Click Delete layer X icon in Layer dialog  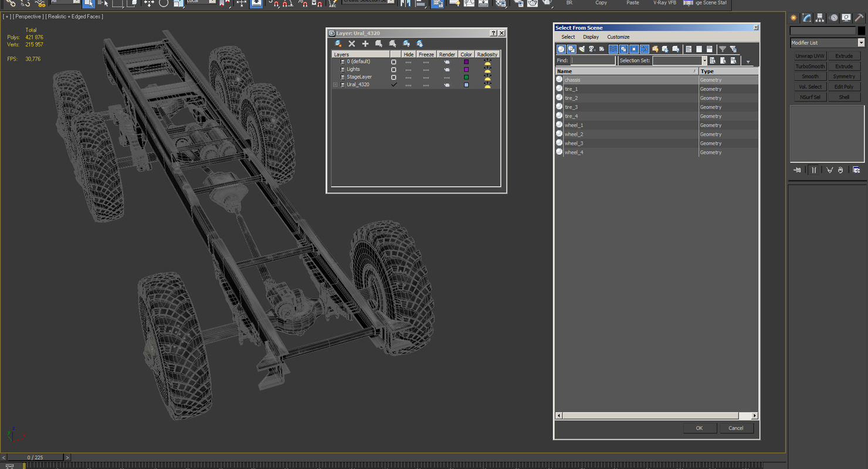(352, 43)
